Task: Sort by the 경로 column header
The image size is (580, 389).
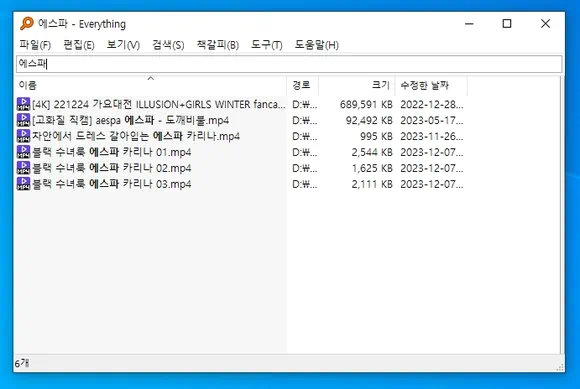Action: [x=303, y=85]
